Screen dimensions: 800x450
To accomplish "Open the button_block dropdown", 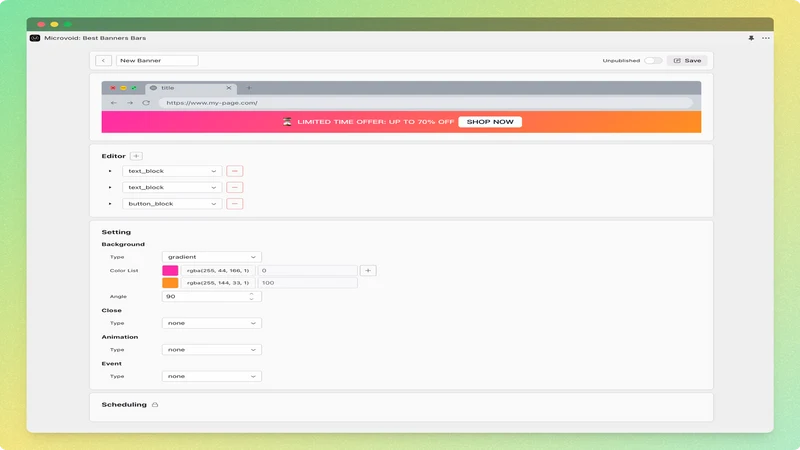I will coord(172,204).
